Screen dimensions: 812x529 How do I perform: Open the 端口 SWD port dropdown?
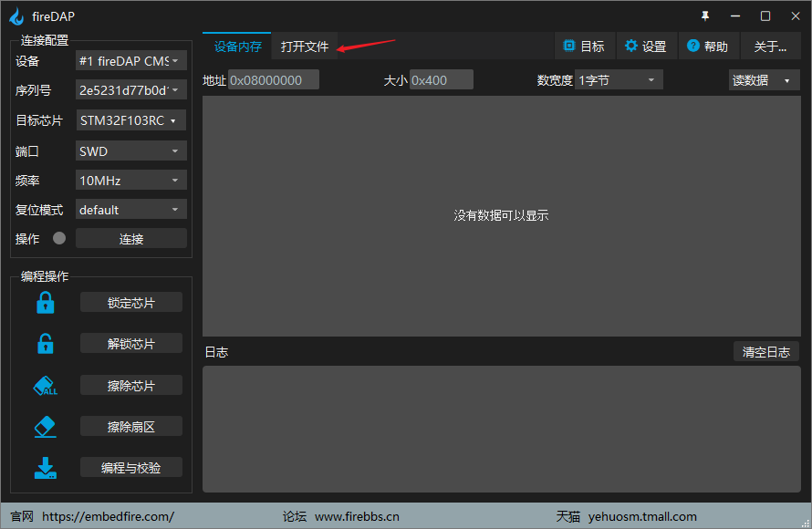click(131, 151)
